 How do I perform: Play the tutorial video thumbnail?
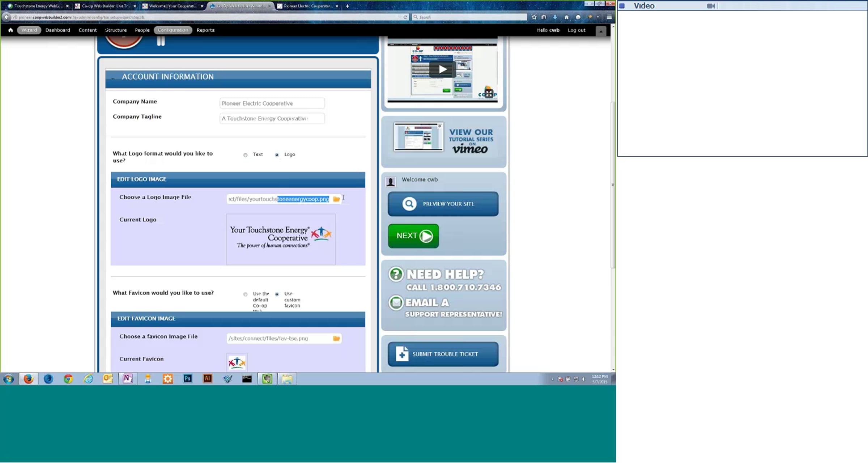coord(442,69)
